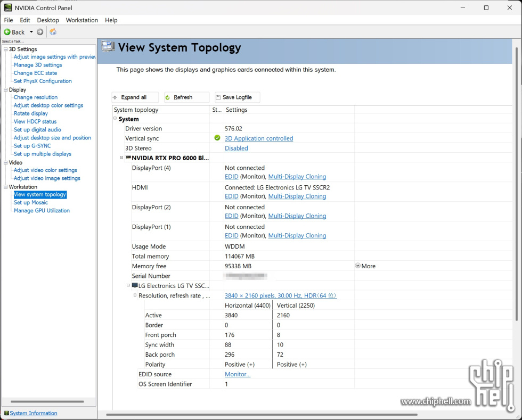Select the Usage Mode value WDDM

(235, 246)
